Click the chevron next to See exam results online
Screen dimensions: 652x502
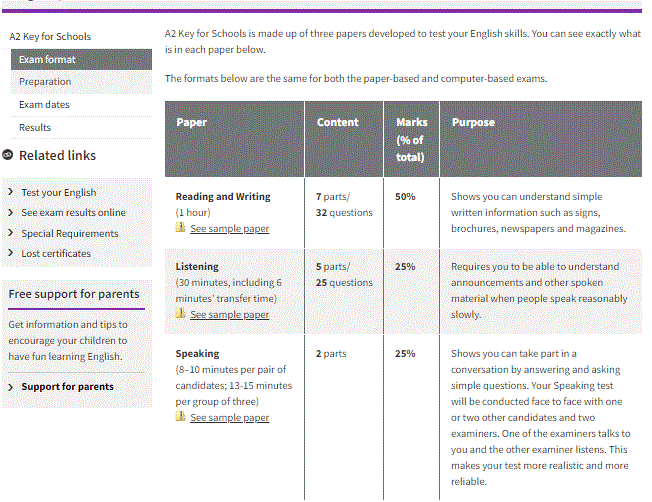pos(11,212)
